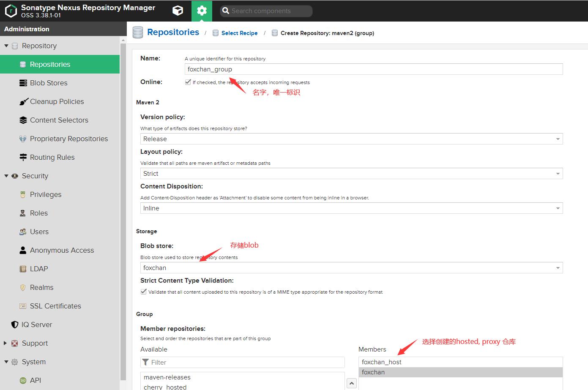This screenshot has height=390, width=588.
Task: Toggle Strict Content Type Validation checkbox
Action: click(x=144, y=292)
